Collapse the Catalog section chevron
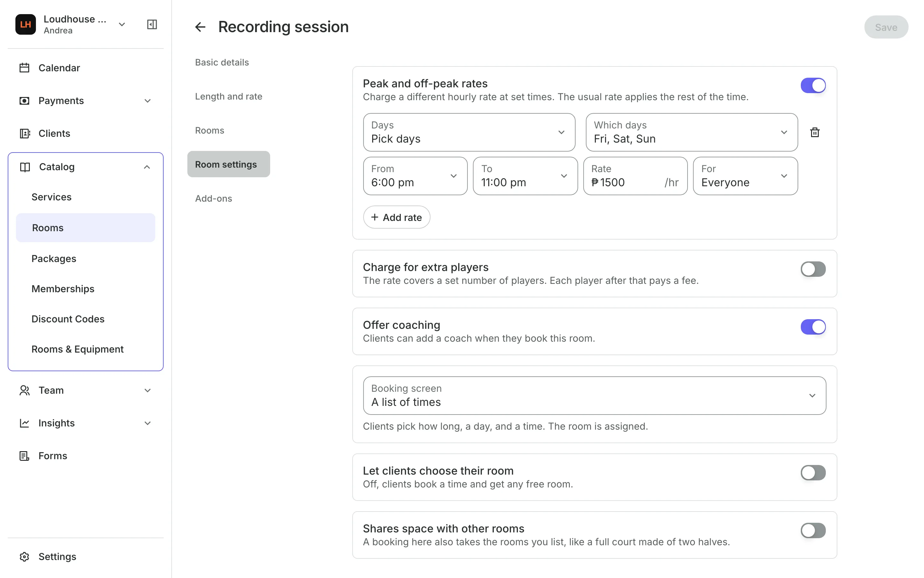Viewport: 924px width, 578px height. click(x=147, y=167)
